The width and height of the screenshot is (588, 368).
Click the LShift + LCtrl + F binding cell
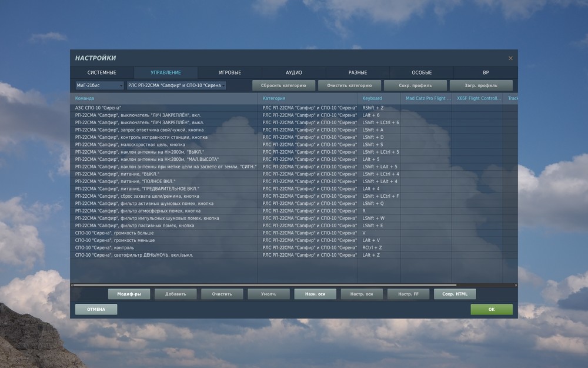pyautogui.click(x=379, y=196)
